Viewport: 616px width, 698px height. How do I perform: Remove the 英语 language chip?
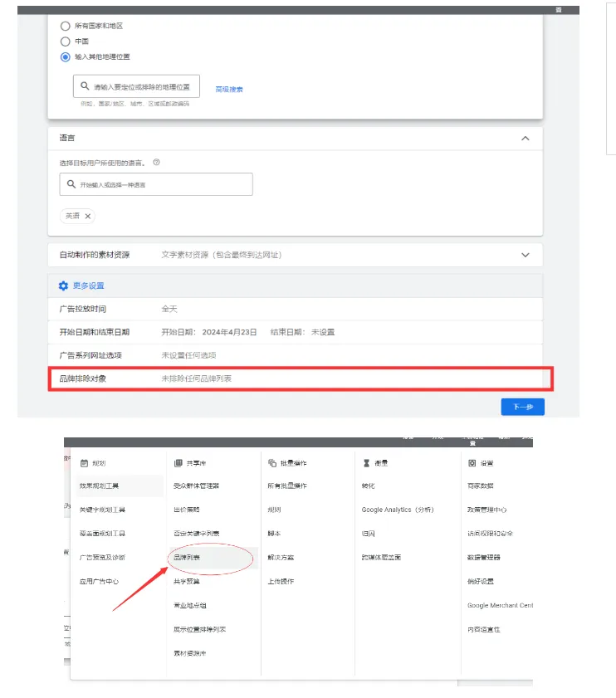(x=88, y=217)
